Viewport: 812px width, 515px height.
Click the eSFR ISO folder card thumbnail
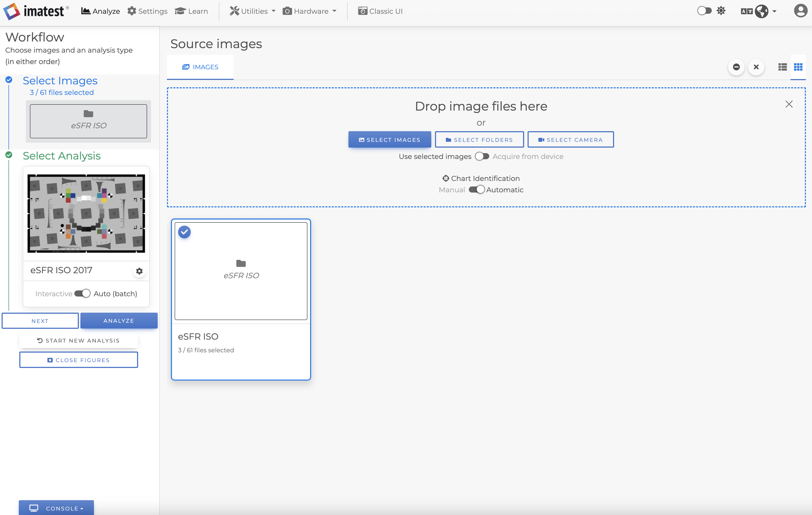(241, 271)
